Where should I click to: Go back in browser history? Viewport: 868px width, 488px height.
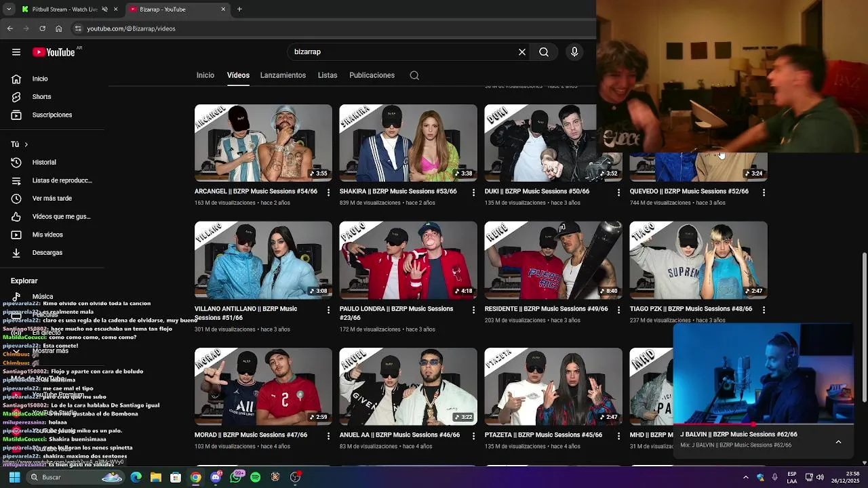[9, 28]
